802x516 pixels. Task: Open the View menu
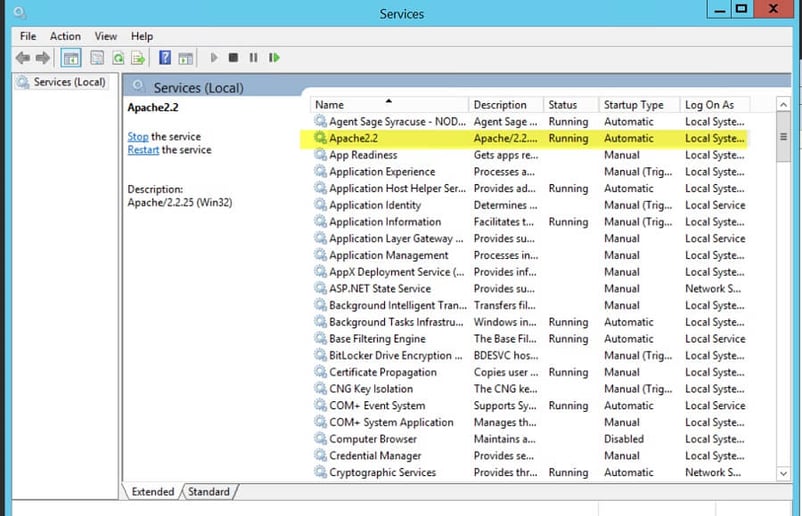click(x=105, y=36)
